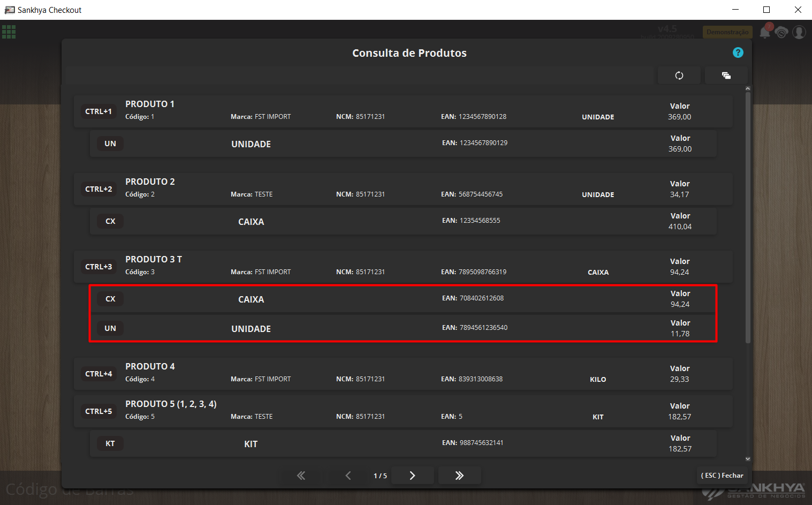The width and height of the screenshot is (812, 505).
Task: Click the PRODUTO 3 T title
Action: [154, 259]
